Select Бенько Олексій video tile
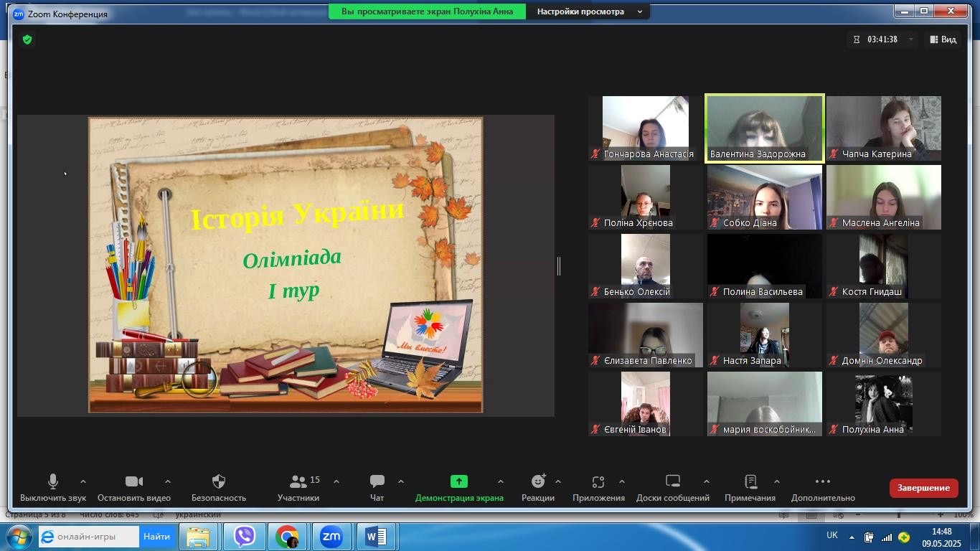 [x=646, y=266]
